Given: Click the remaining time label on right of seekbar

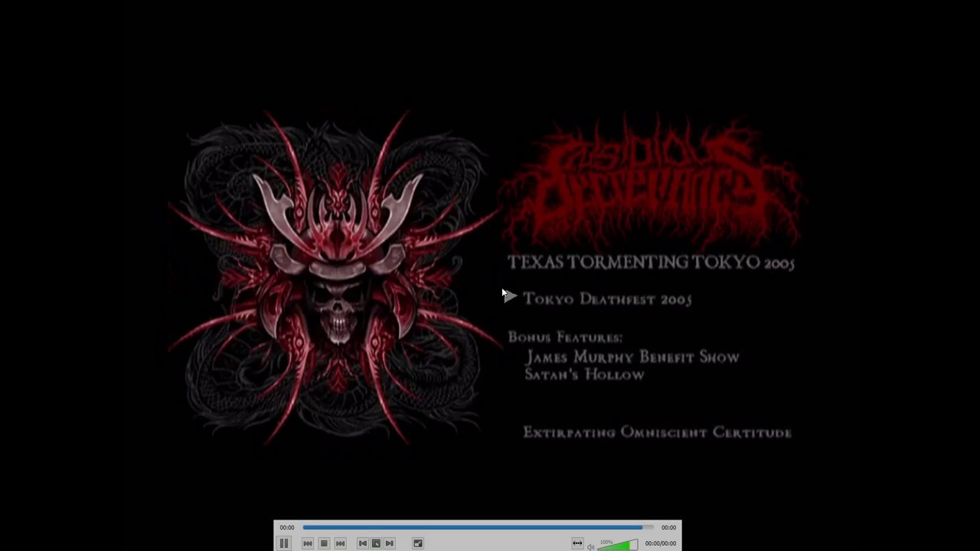Looking at the screenshot, I should click(668, 527).
